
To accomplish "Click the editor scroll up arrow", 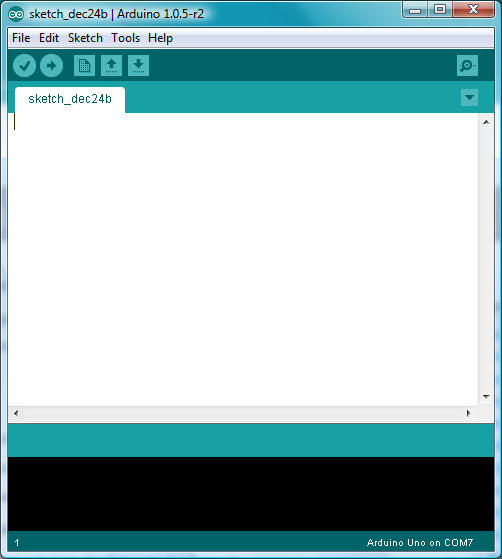I will tap(486, 122).
